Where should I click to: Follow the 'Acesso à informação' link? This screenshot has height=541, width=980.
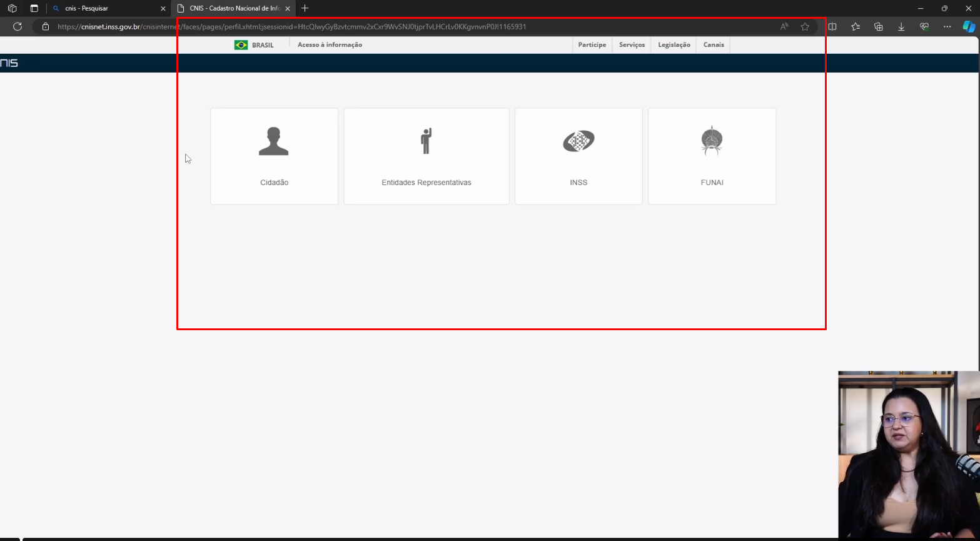point(330,45)
